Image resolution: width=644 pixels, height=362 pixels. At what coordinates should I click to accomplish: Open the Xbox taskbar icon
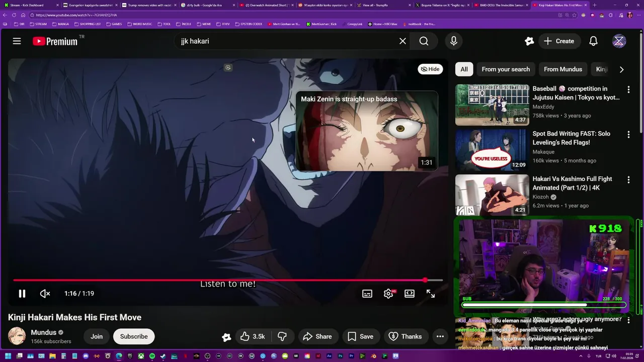tap(141, 356)
